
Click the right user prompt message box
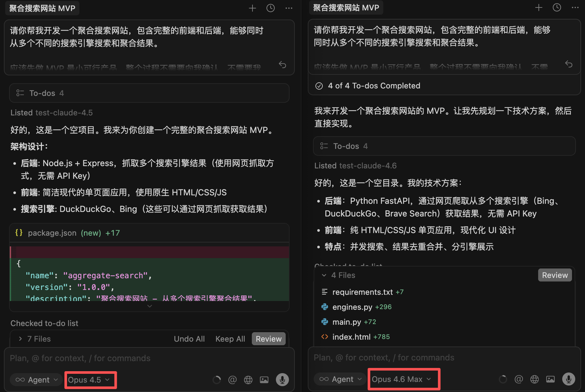click(x=444, y=47)
